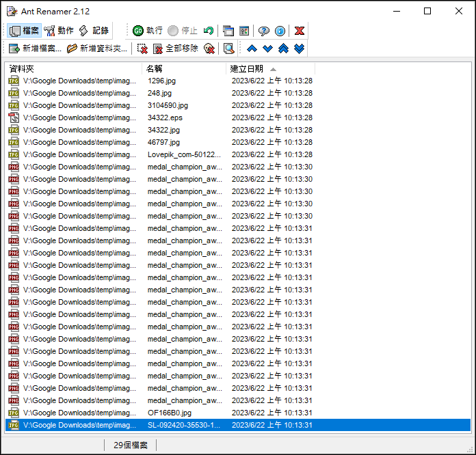Select the 46797.jpg file row
This screenshot has width=476, height=455.
(x=238, y=142)
